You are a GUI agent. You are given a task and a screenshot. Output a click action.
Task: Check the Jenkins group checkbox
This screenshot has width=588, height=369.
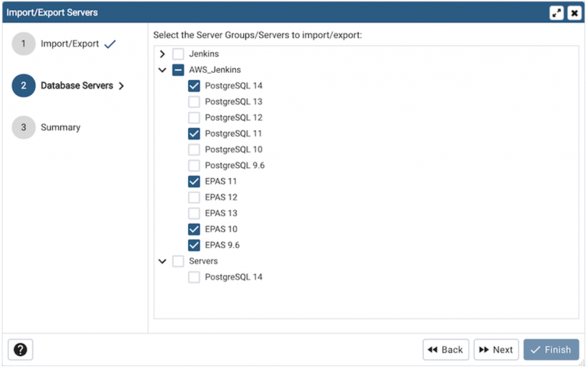click(177, 53)
